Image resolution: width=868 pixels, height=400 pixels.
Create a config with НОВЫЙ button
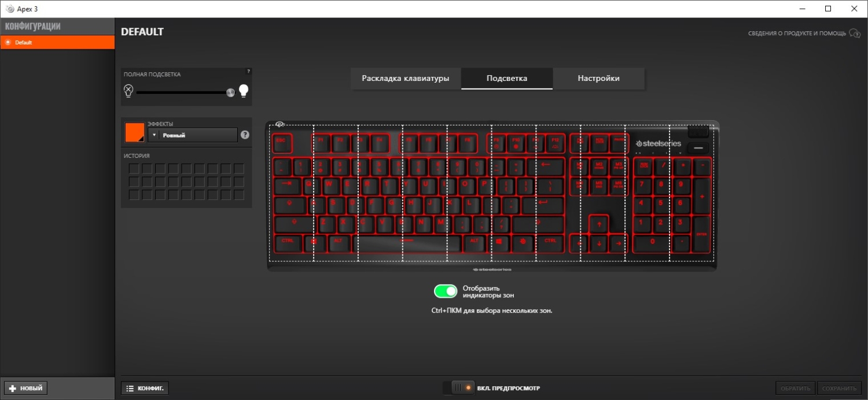(x=25, y=388)
